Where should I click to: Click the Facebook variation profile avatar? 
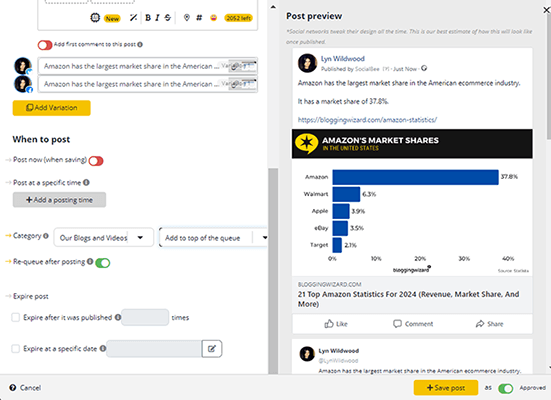pyautogui.click(x=23, y=84)
